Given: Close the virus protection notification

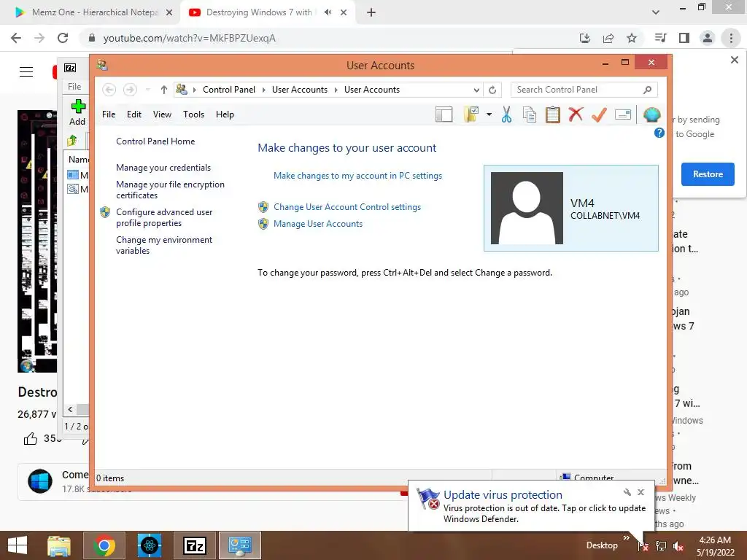Looking at the screenshot, I should (x=640, y=492).
